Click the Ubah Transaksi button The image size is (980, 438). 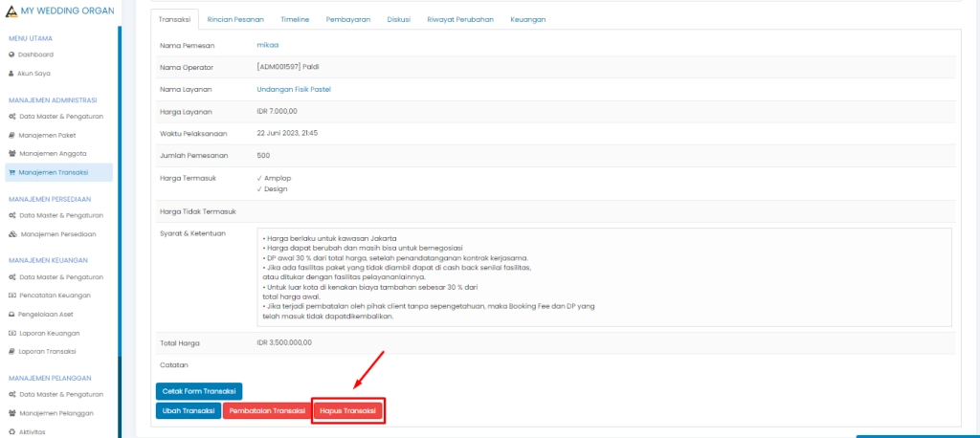188,410
